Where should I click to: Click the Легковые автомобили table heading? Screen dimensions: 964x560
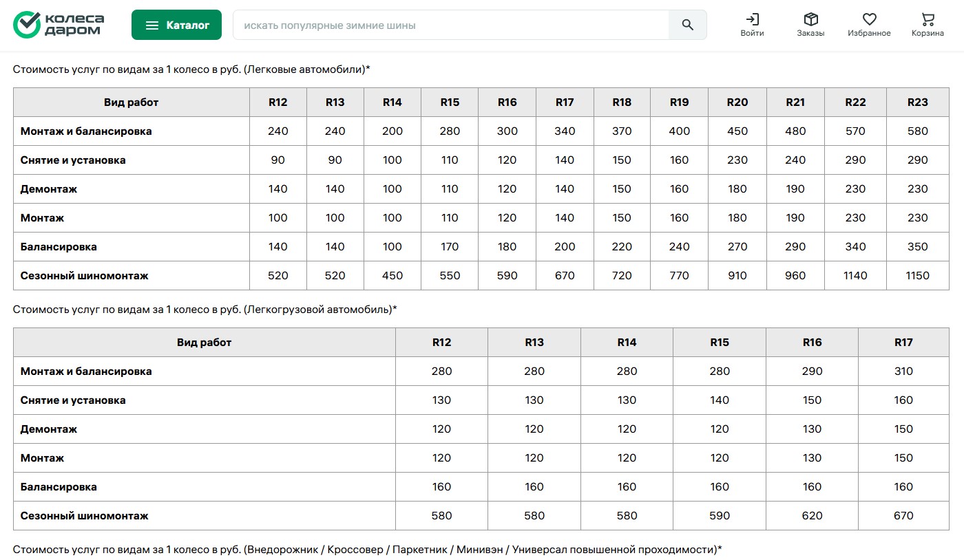click(191, 69)
